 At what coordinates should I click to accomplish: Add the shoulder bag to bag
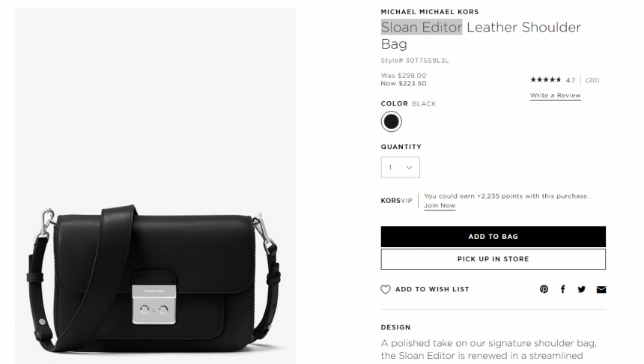[x=493, y=237]
